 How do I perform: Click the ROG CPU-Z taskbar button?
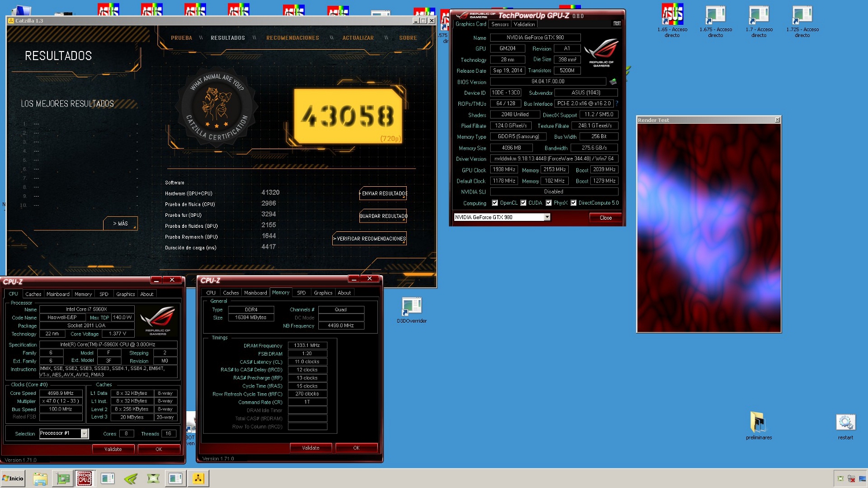tap(84, 478)
